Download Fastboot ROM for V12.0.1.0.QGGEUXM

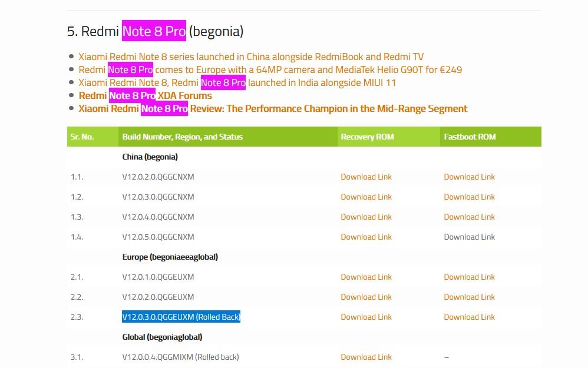pyautogui.click(x=469, y=277)
